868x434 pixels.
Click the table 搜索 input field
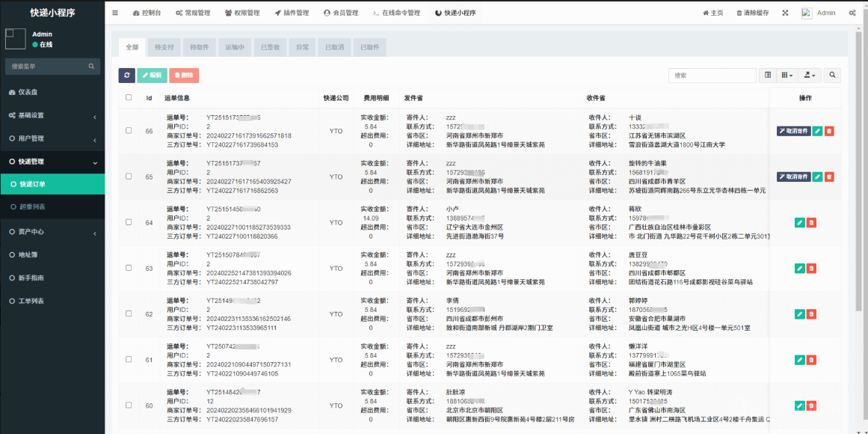712,75
